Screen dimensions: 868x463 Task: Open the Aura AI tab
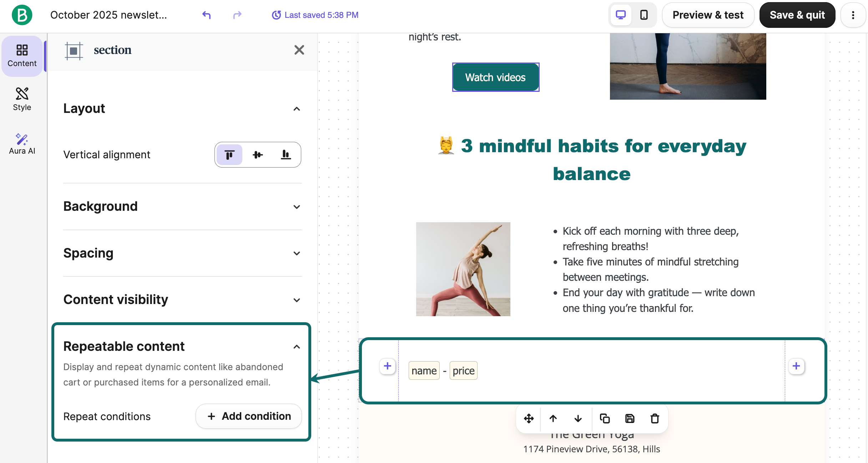tap(22, 144)
